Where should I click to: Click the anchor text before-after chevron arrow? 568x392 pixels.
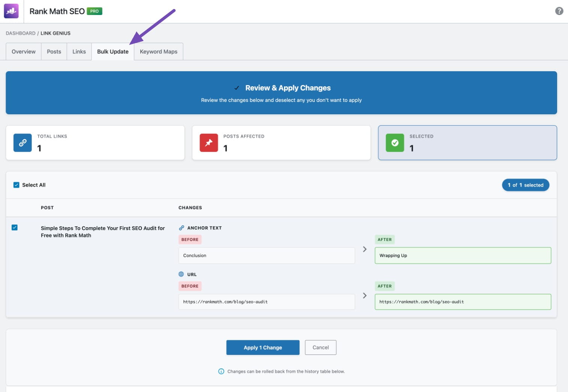[365, 249]
